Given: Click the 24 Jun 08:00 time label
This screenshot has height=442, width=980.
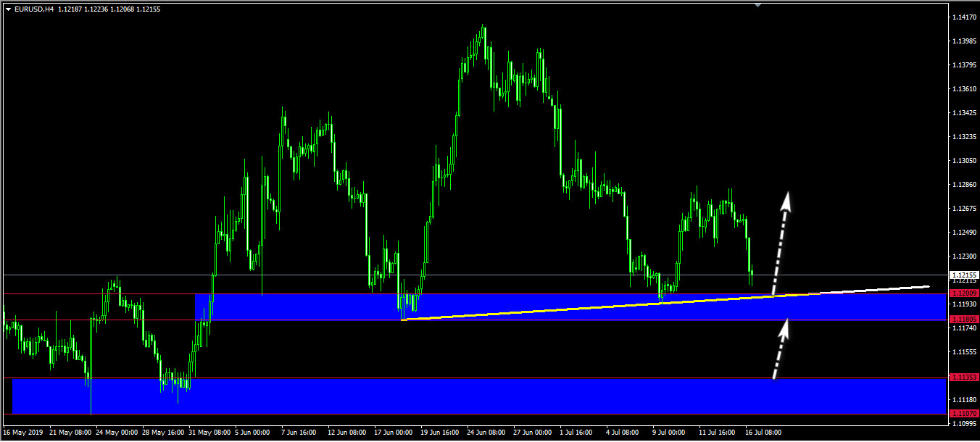Looking at the screenshot, I should tap(486, 433).
